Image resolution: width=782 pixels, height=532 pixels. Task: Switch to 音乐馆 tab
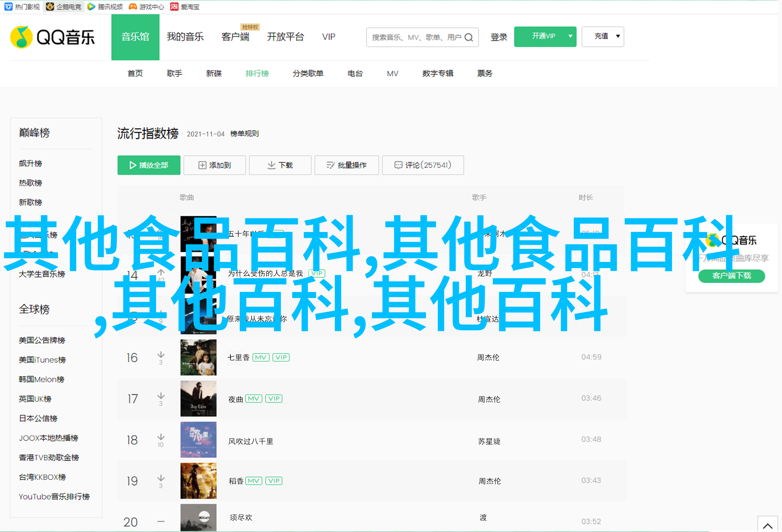click(135, 37)
